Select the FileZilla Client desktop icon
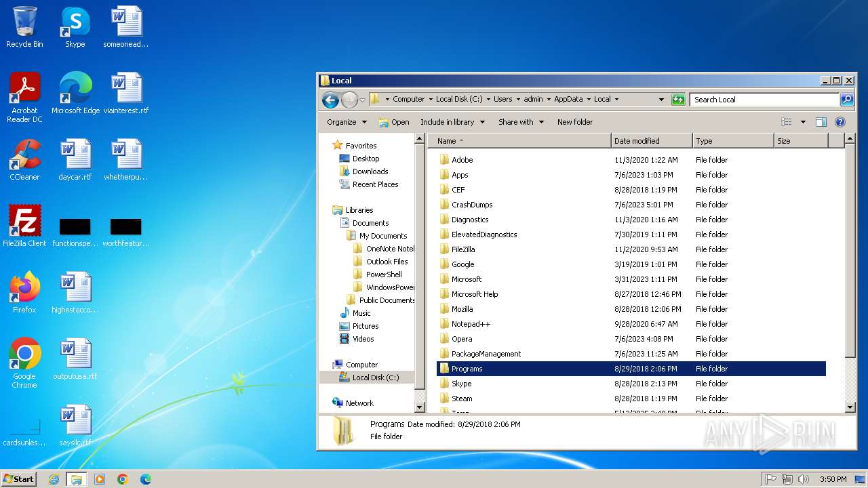The width and height of the screenshot is (868, 488). coord(24,226)
